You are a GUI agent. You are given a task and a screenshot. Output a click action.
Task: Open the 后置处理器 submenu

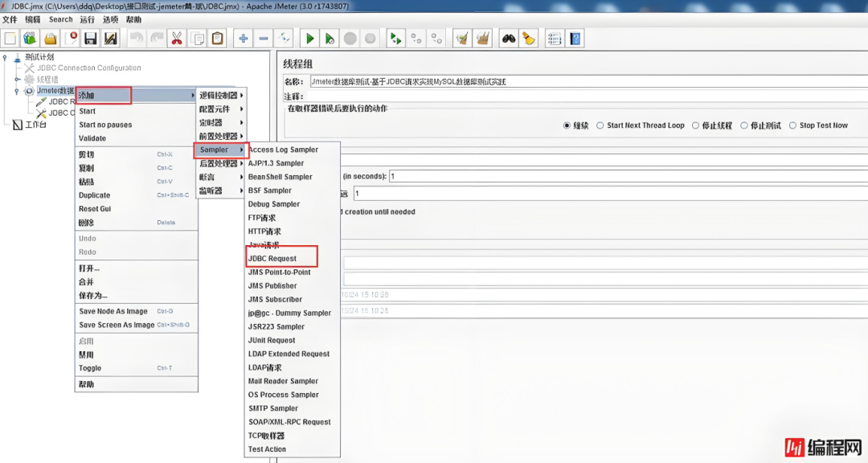(222, 163)
